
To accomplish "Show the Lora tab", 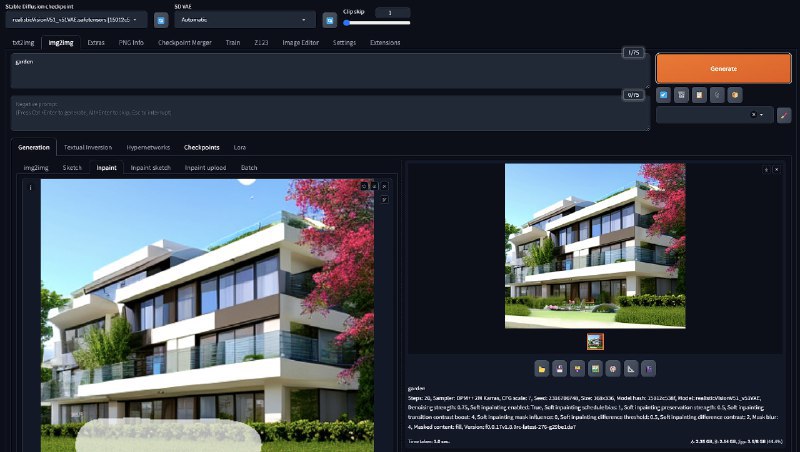I will coord(240,147).
